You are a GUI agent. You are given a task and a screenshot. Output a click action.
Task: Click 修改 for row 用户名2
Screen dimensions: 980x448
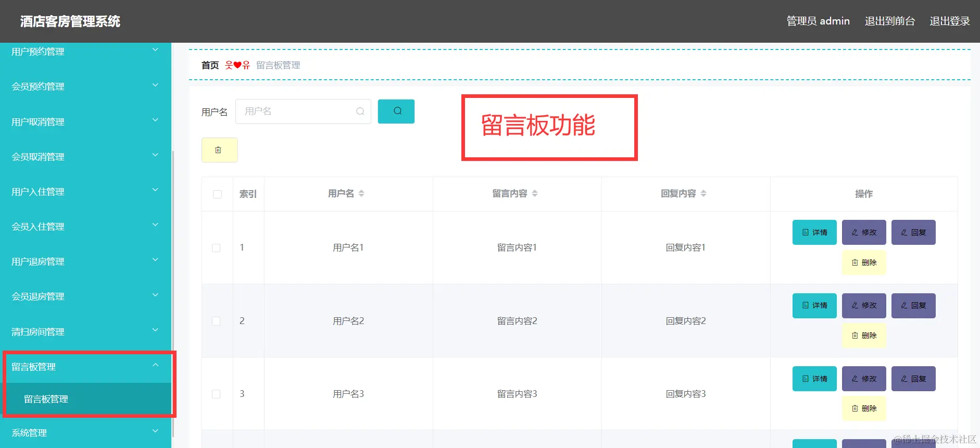(x=864, y=306)
